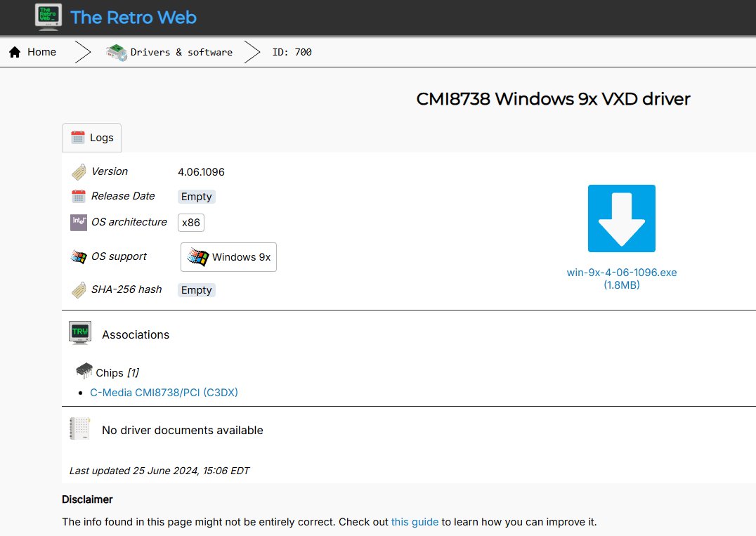The image size is (756, 536).
Task: Click the driver documents notebook icon
Action: pos(80,429)
